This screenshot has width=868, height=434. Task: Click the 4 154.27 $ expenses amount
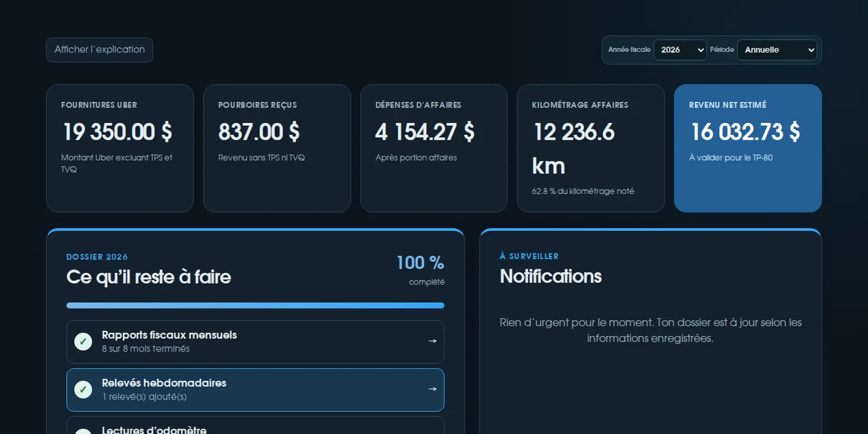pyautogui.click(x=425, y=132)
